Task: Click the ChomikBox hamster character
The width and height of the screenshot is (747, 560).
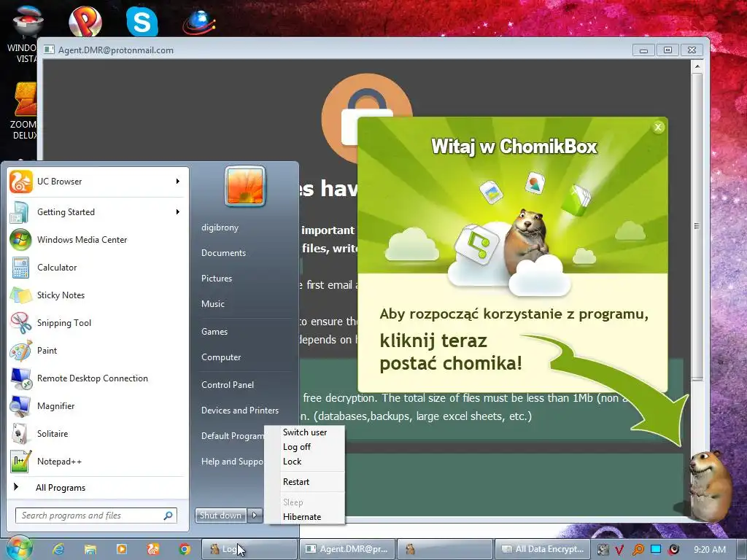Action: pos(710,486)
